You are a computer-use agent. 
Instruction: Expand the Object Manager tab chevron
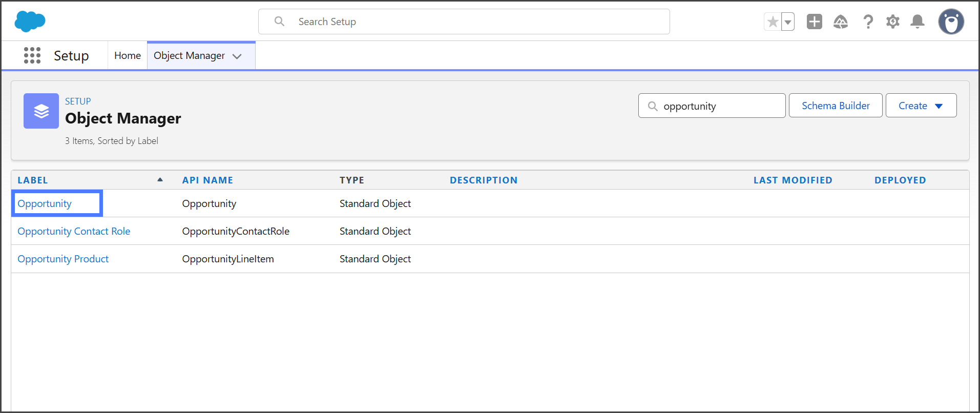(237, 56)
